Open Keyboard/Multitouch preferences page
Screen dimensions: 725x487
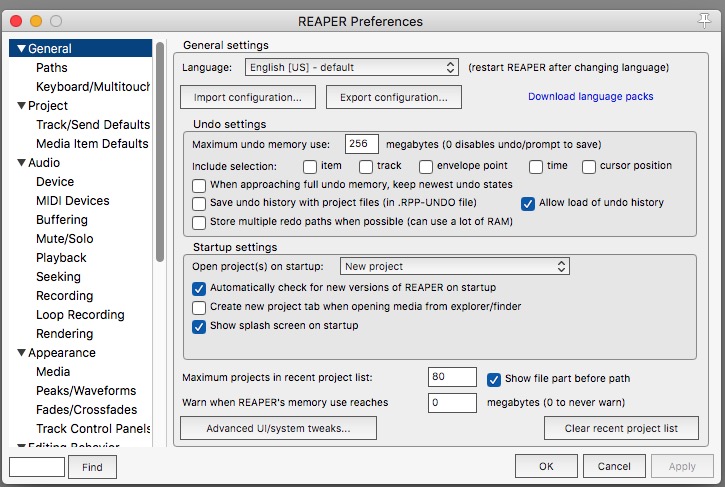pos(93,86)
